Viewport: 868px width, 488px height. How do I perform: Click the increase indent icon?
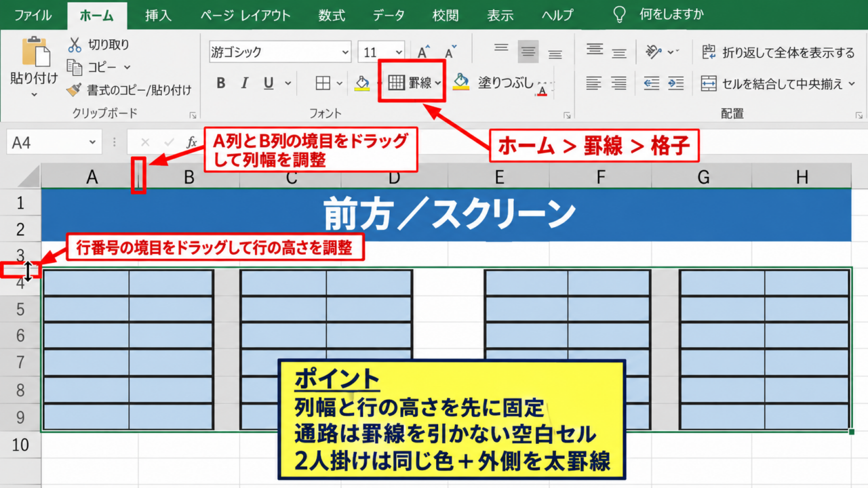pos(676,83)
